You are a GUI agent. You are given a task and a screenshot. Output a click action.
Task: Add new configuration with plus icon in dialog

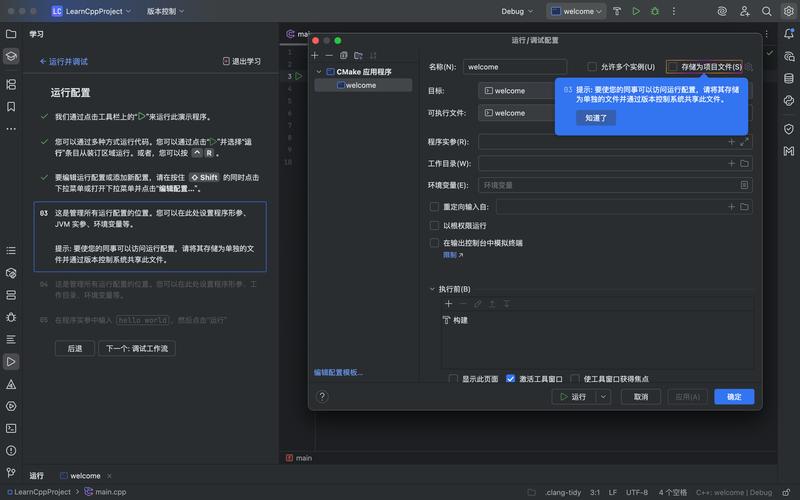click(x=315, y=55)
